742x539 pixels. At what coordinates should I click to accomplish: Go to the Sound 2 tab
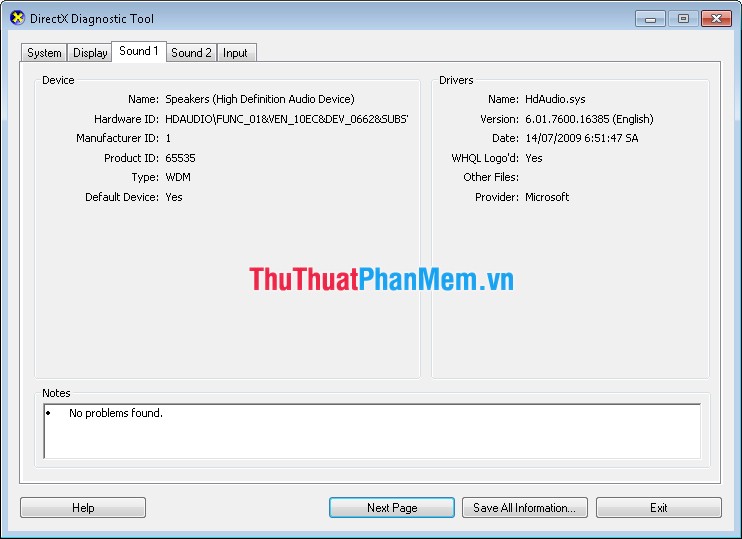click(191, 53)
